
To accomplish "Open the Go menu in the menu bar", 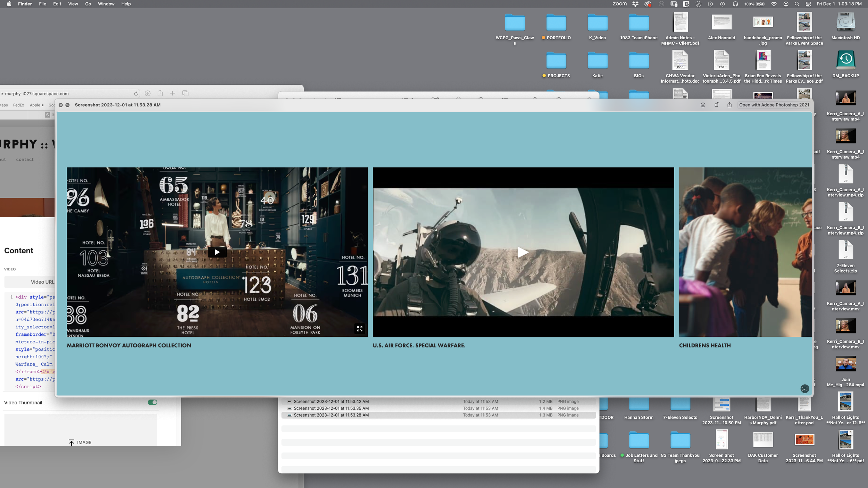I will pos(88,4).
